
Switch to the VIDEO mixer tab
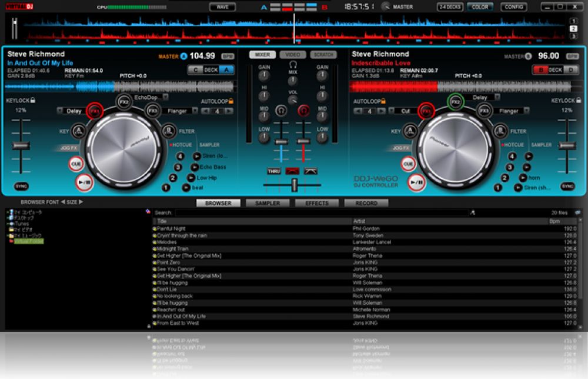292,55
